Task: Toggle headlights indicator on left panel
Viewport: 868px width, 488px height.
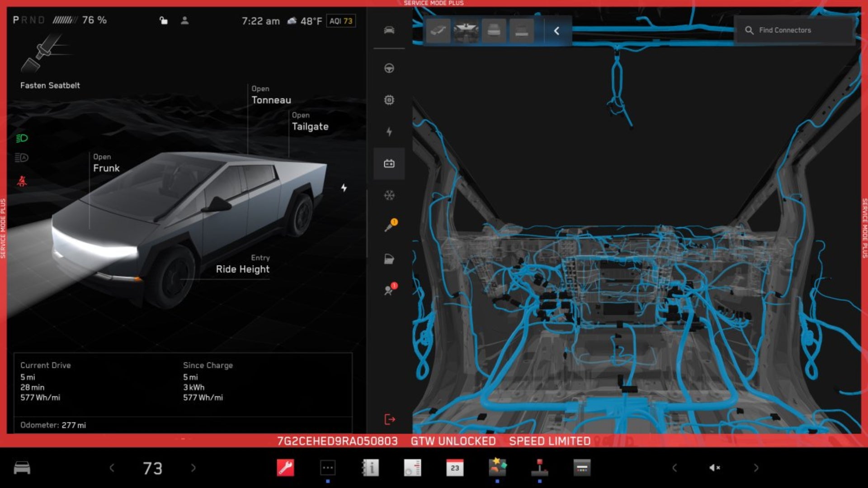Action: [x=22, y=138]
